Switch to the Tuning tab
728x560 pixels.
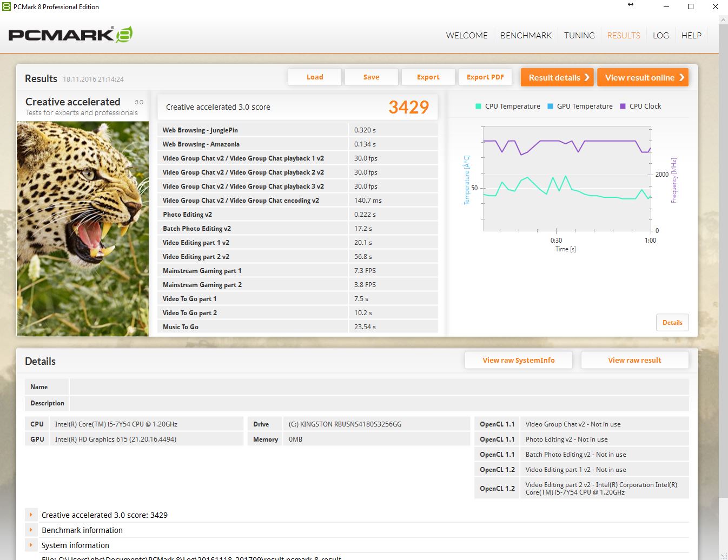[x=579, y=36]
